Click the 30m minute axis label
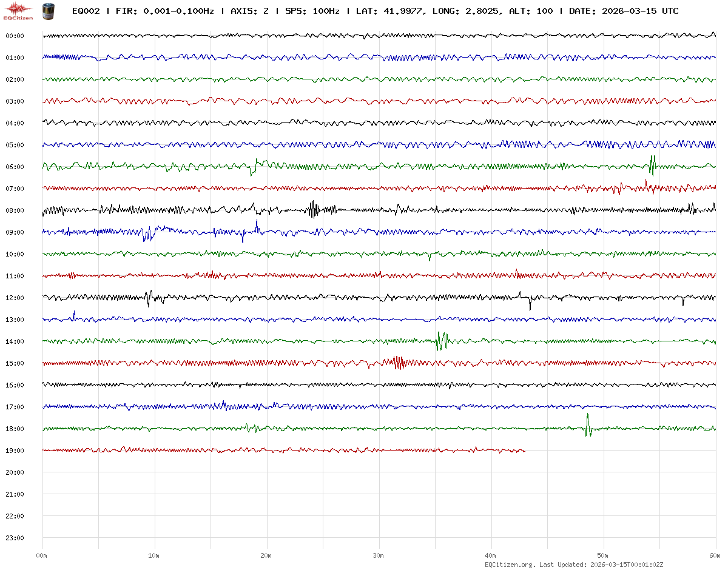 (379, 555)
